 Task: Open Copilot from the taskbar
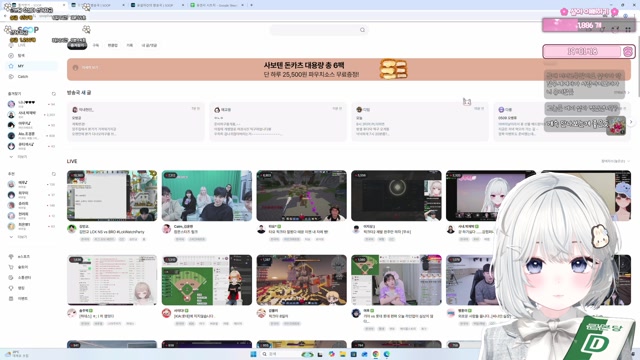pos(331,354)
